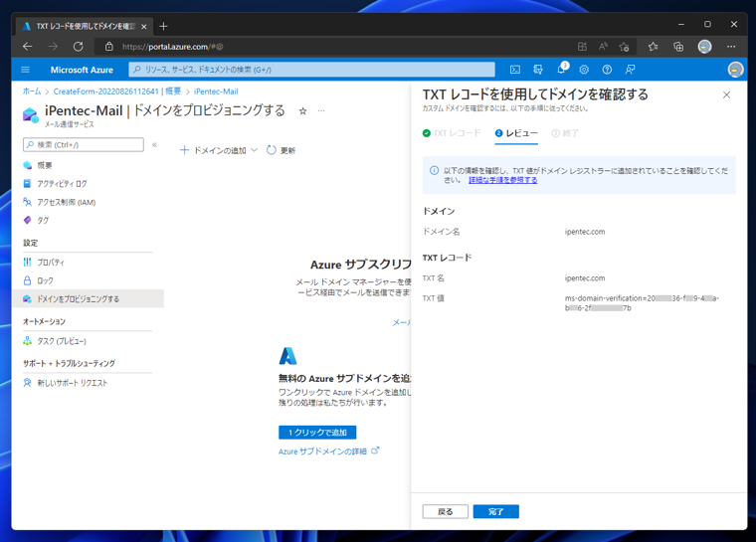Collapse the left menu with the double chevron
The width and height of the screenshot is (756, 542).
[154, 144]
